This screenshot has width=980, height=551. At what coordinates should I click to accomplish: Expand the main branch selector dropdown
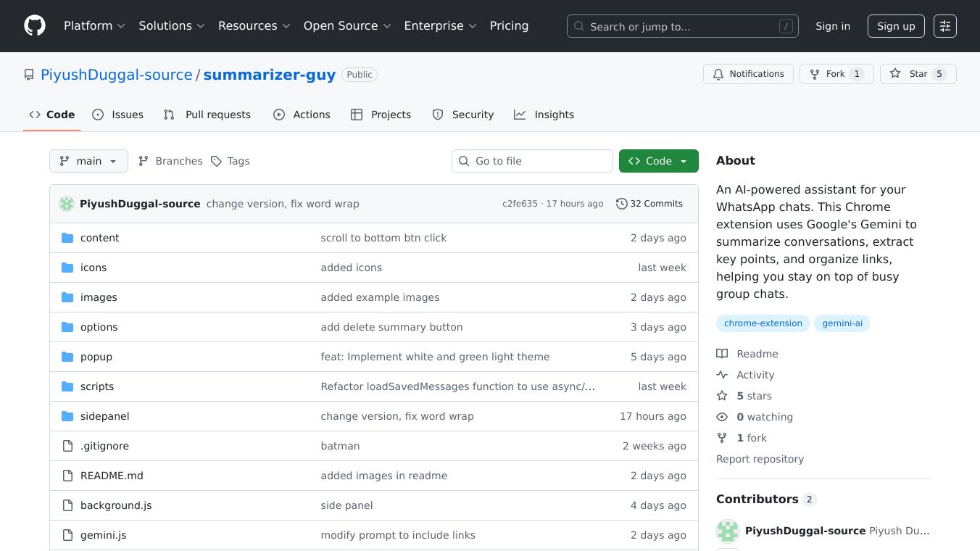[88, 161]
